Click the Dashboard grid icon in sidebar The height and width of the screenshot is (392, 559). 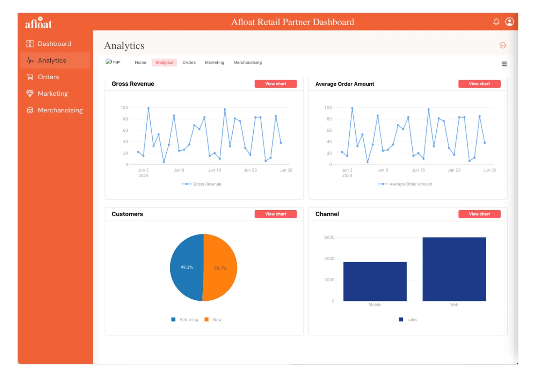[30, 44]
